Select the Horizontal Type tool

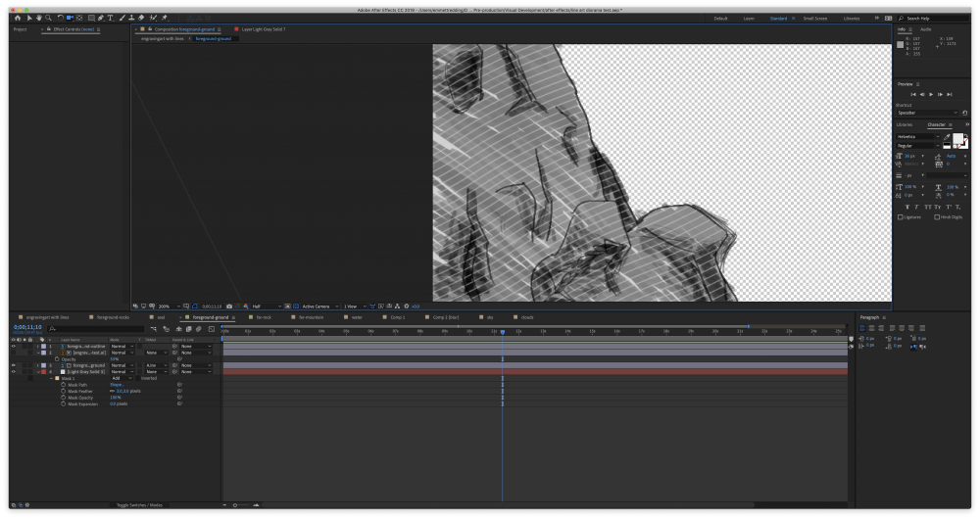click(x=110, y=18)
